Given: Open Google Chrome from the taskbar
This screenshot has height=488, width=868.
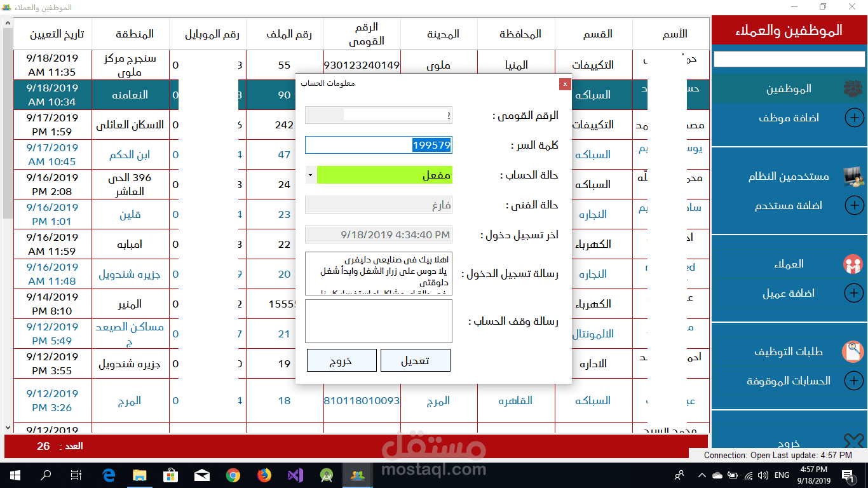Looking at the screenshot, I should (x=233, y=475).
